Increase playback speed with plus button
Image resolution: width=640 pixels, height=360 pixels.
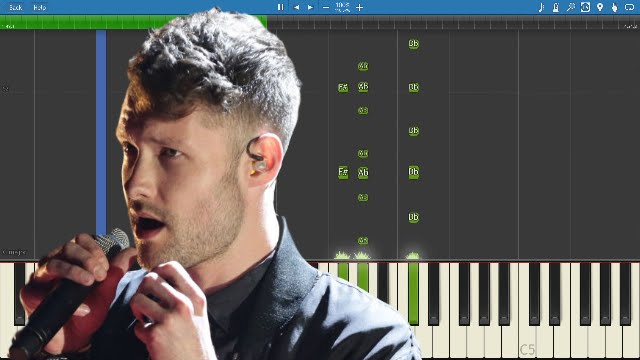tap(359, 7)
